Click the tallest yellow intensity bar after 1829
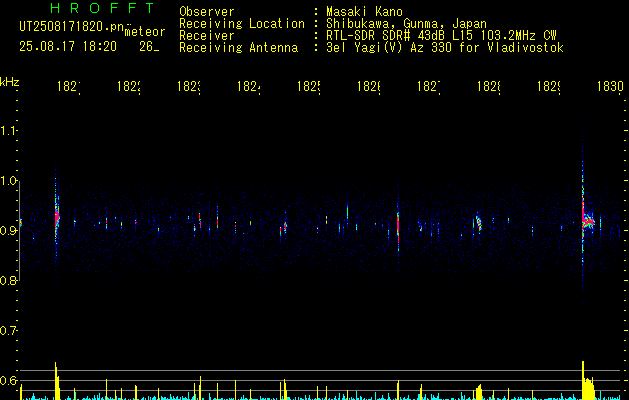This screenshot has width=629, height=400. pyautogui.click(x=583, y=380)
